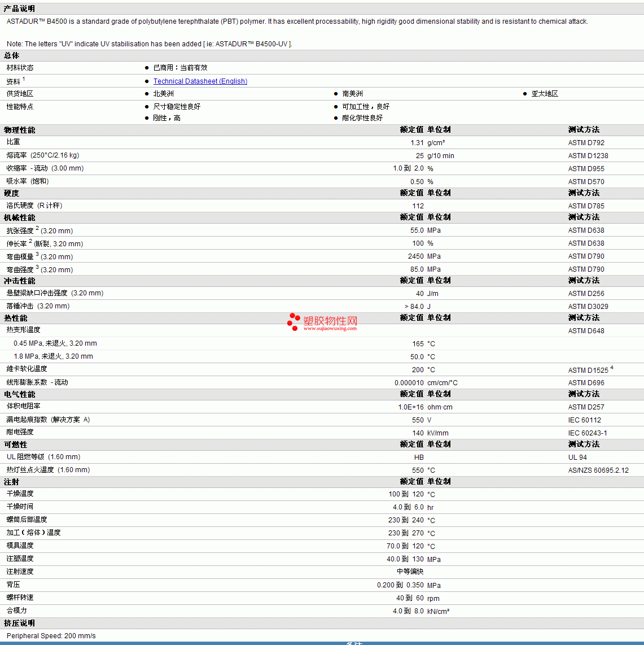Select the '尺寸稳定性良好' feature
Viewport: 644px width, 645px height.
click(x=177, y=107)
